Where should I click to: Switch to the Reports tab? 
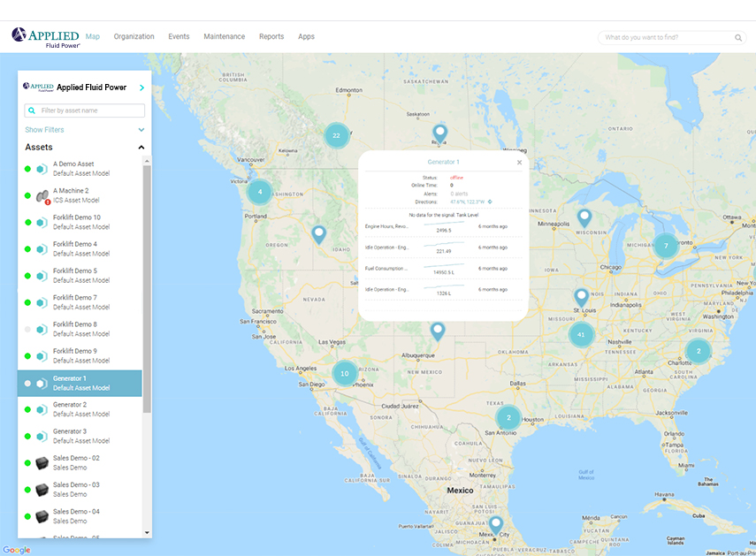tap(271, 36)
